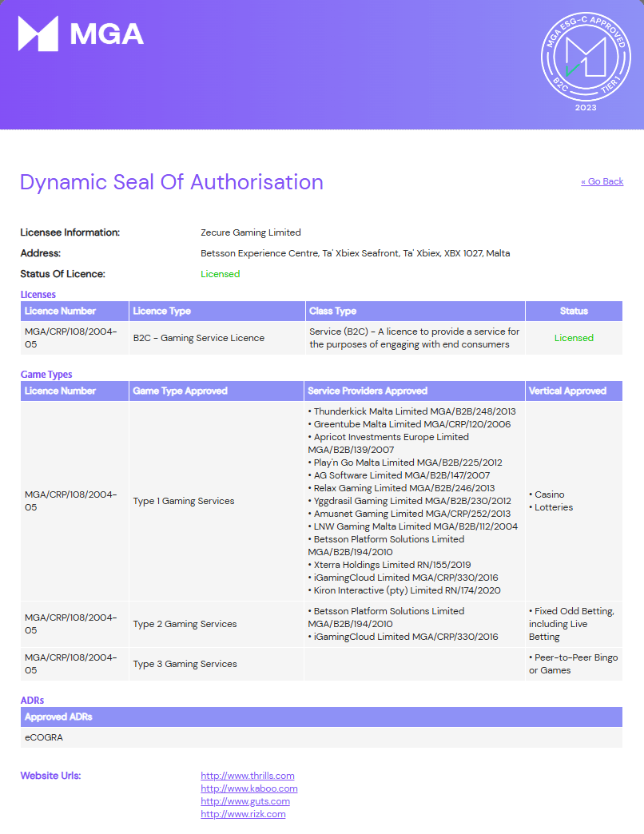Screen dimensions: 644x834
Task: Click the LNW Gaming Malta Limited entry
Action: point(412,526)
